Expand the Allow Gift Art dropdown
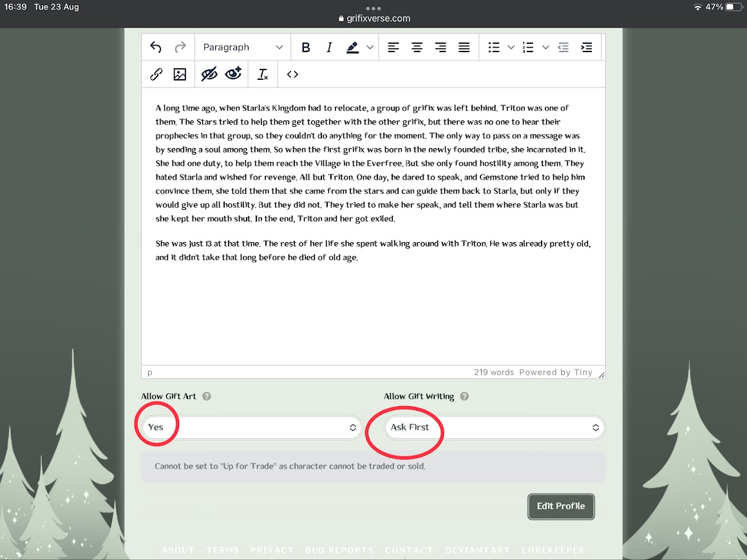Image resolution: width=747 pixels, height=560 pixels. click(251, 427)
